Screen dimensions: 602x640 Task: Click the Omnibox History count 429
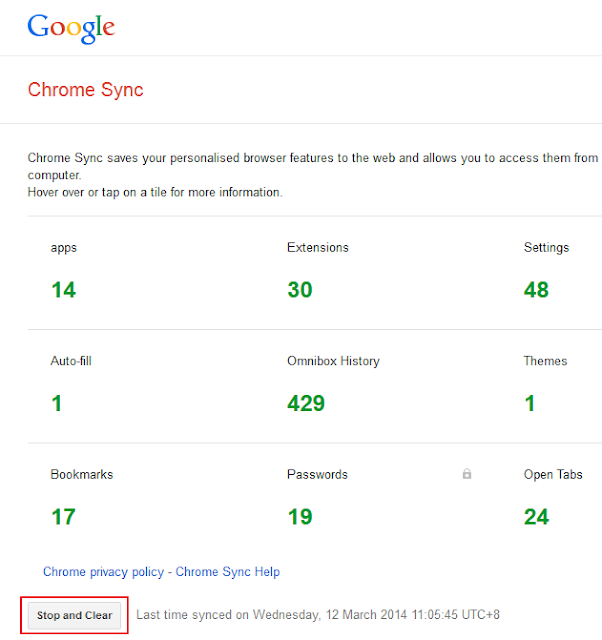(x=306, y=403)
